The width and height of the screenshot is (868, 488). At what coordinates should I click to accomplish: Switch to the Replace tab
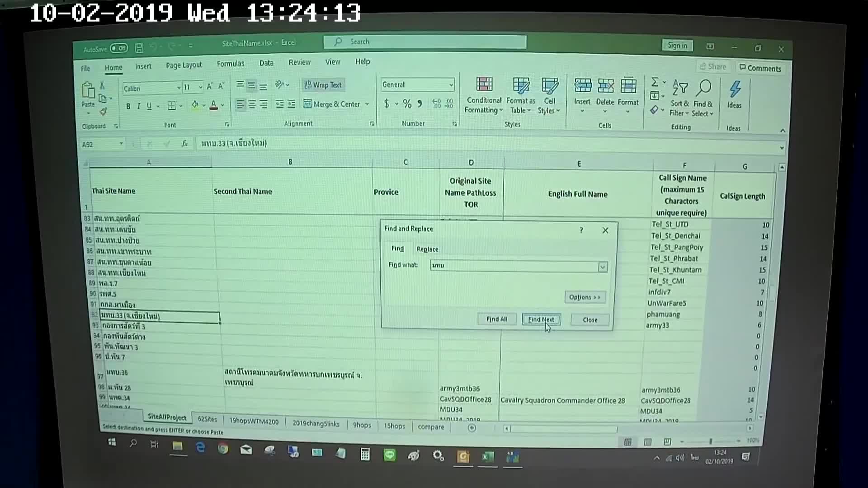(427, 249)
